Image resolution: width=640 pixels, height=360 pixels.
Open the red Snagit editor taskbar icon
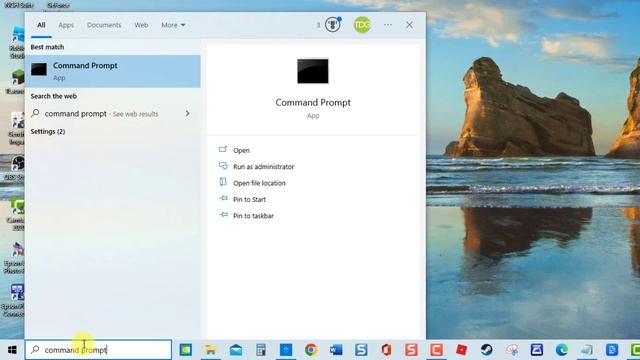(x=411, y=350)
